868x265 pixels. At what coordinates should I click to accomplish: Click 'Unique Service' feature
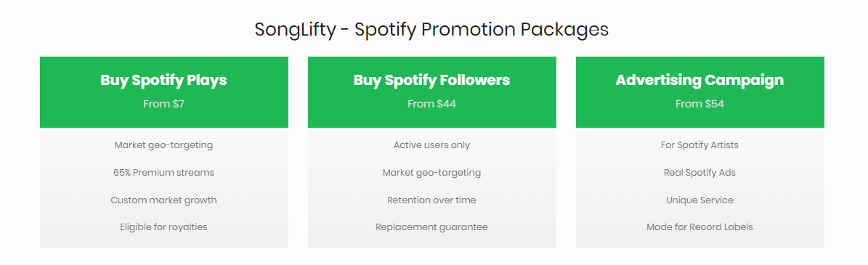699,200
